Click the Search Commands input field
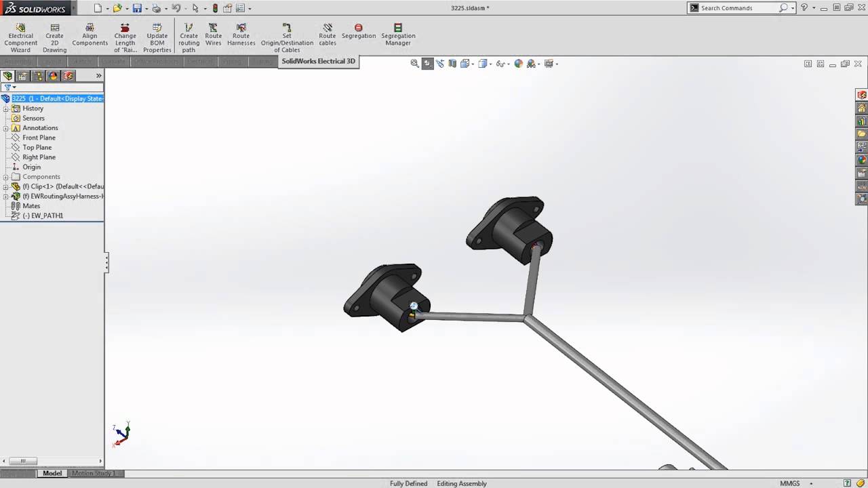 [x=738, y=8]
